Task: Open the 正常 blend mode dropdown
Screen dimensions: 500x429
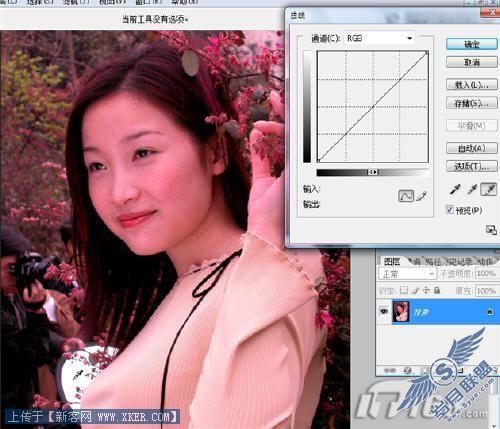Action: tap(407, 274)
